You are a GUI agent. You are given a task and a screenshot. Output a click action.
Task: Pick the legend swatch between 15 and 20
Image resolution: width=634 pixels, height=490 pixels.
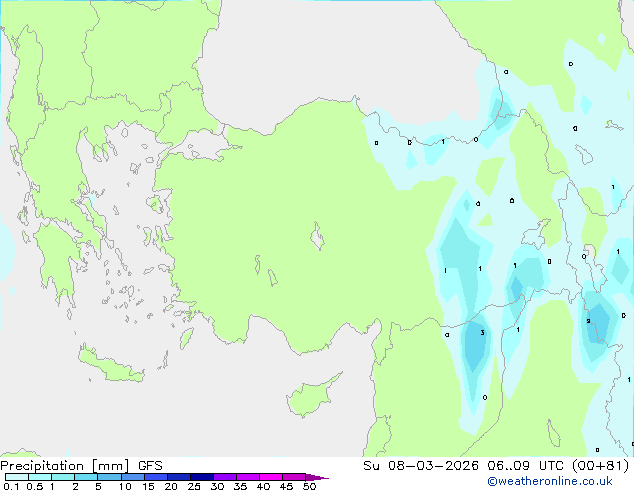(x=156, y=477)
